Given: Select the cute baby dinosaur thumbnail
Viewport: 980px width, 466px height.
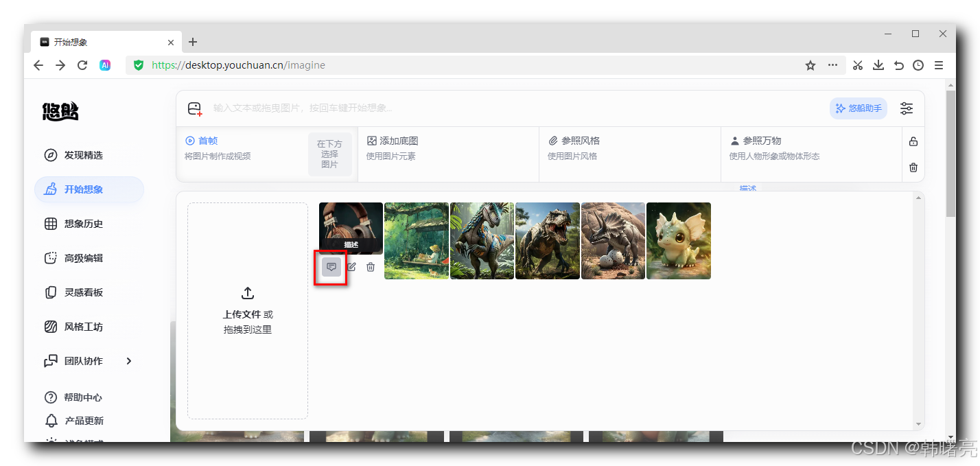Looking at the screenshot, I should click(x=679, y=241).
